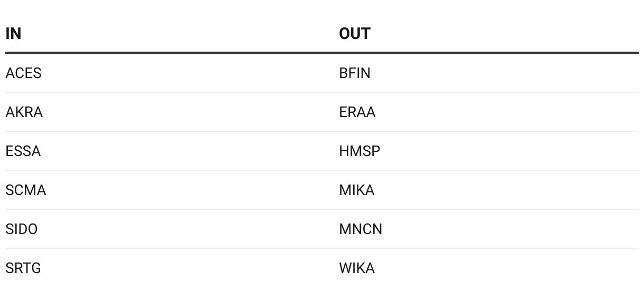The height and width of the screenshot is (292, 644).
Task: Highlight the ESSA and HMSP row
Action: 322,151
